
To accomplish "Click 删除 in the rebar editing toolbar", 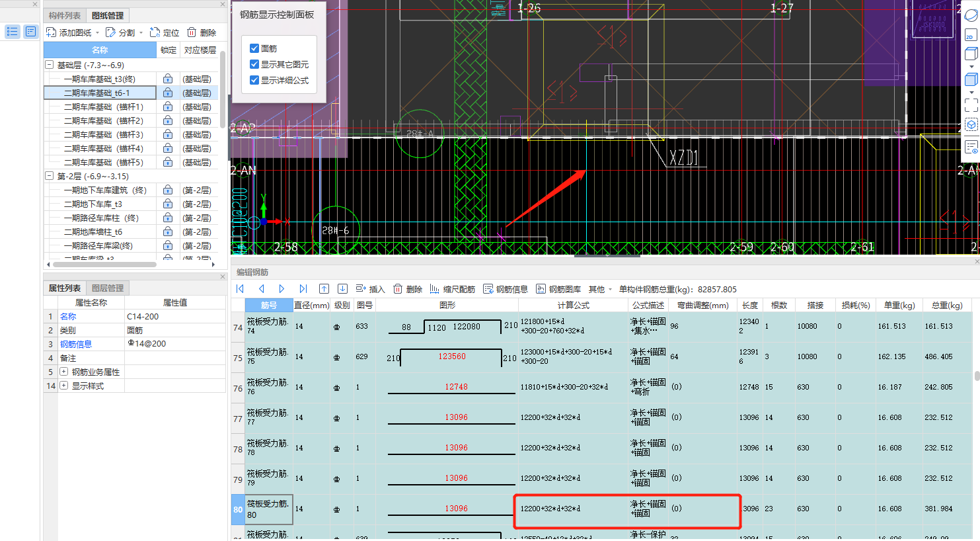I will 408,289.
